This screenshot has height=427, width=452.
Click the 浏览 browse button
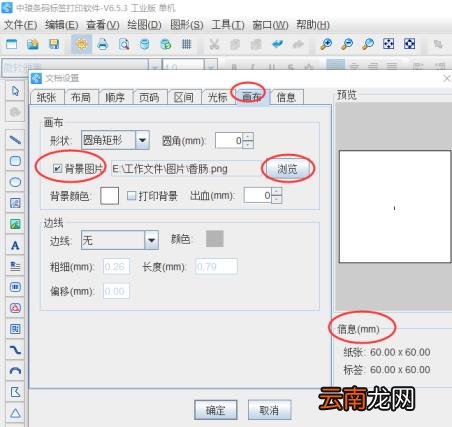pyautogui.click(x=288, y=169)
